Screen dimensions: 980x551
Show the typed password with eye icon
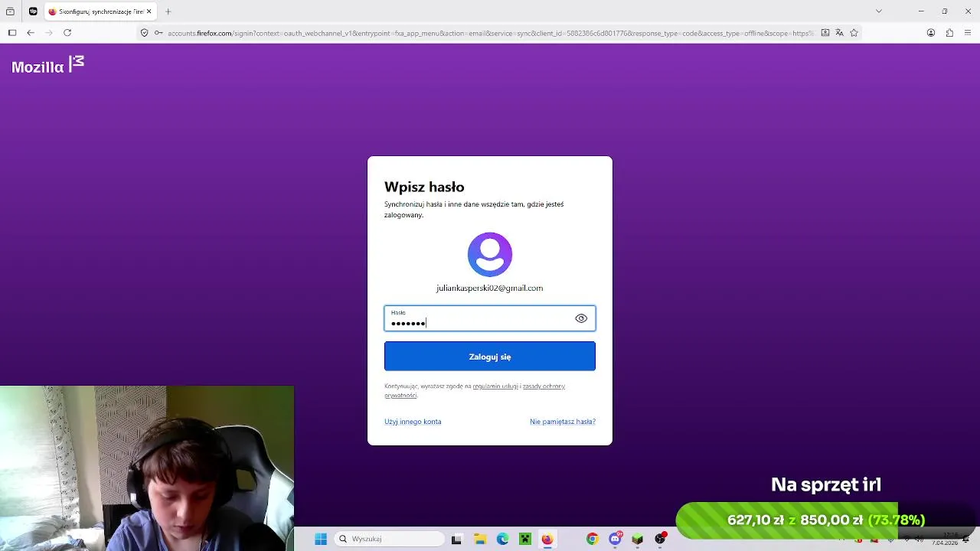coord(581,318)
